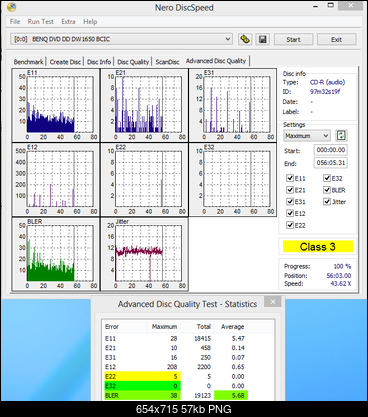368x417 pixels.
Task: Click the green settings options icon
Action: coord(341,135)
